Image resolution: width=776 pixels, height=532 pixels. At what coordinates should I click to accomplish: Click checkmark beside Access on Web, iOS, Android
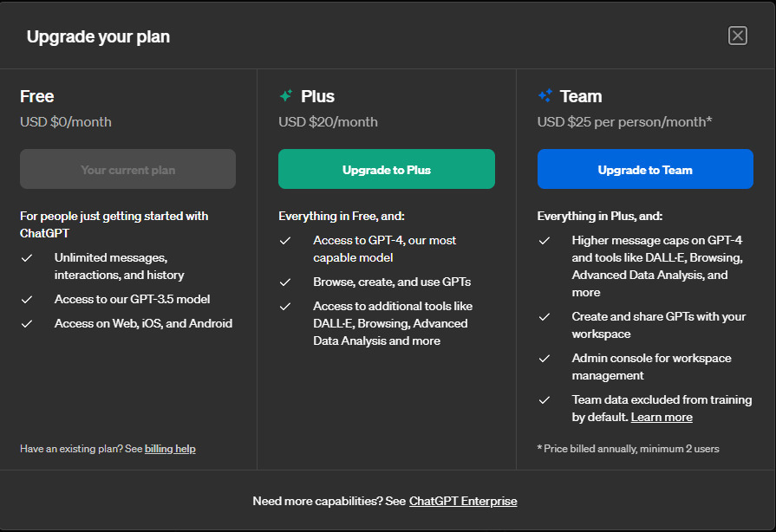pos(27,324)
